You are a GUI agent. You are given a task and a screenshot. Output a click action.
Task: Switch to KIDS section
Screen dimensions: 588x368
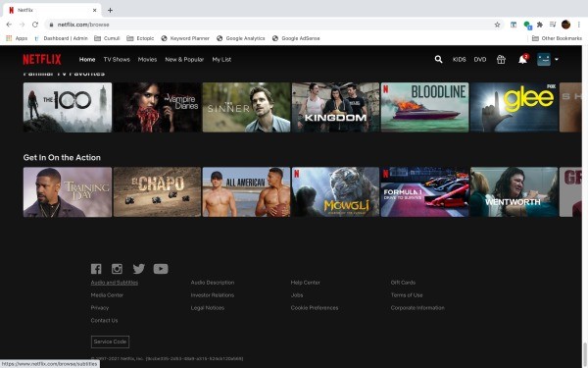[x=459, y=59]
